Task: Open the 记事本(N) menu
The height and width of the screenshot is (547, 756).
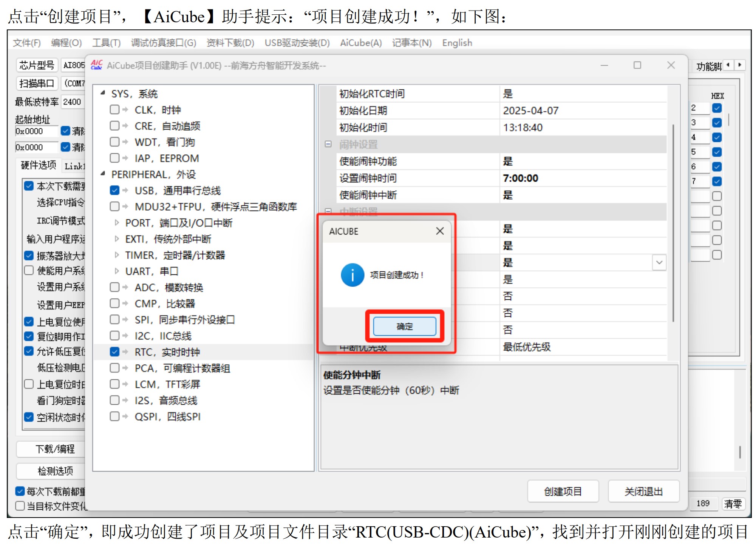Action: point(412,43)
